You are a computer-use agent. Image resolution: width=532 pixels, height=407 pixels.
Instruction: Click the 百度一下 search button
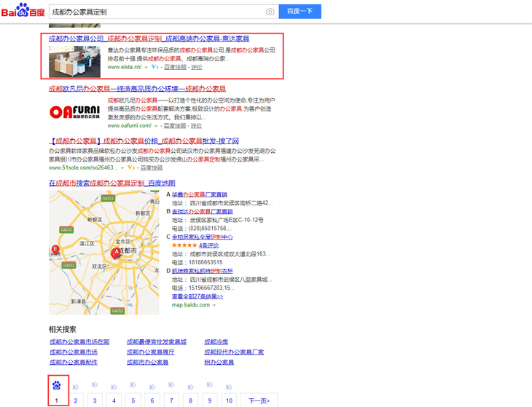point(300,12)
